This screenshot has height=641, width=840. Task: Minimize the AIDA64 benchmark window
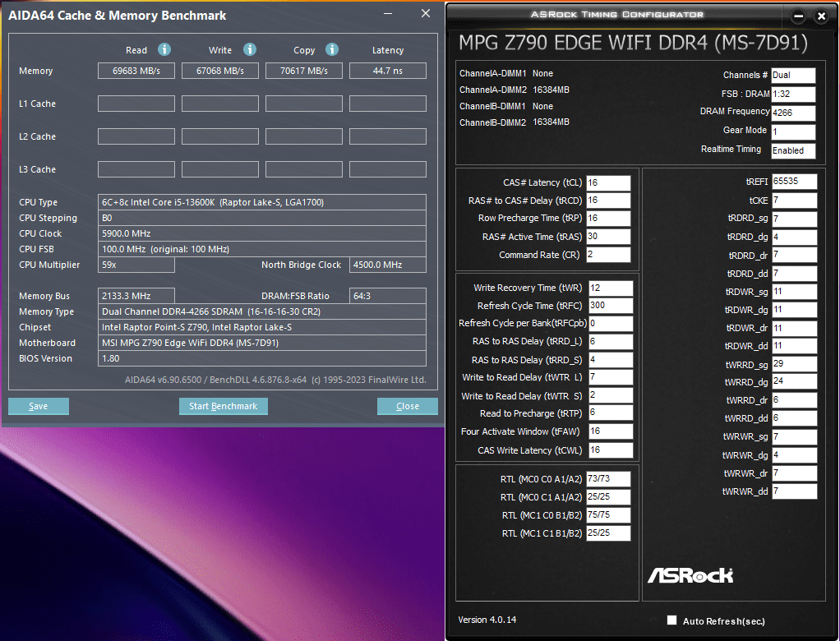click(388, 13)
